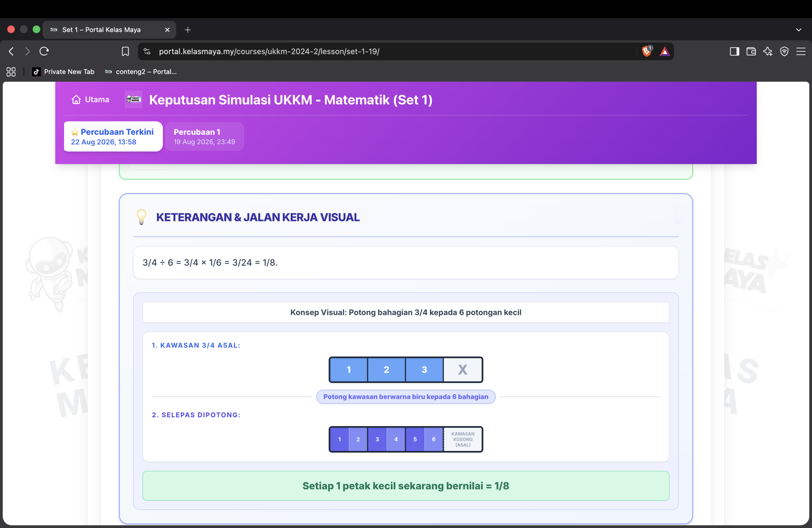The height and width of the screenshot is (528, 812).
Task: Open Brave Shields lion icon
Action: tap(646, 51)
